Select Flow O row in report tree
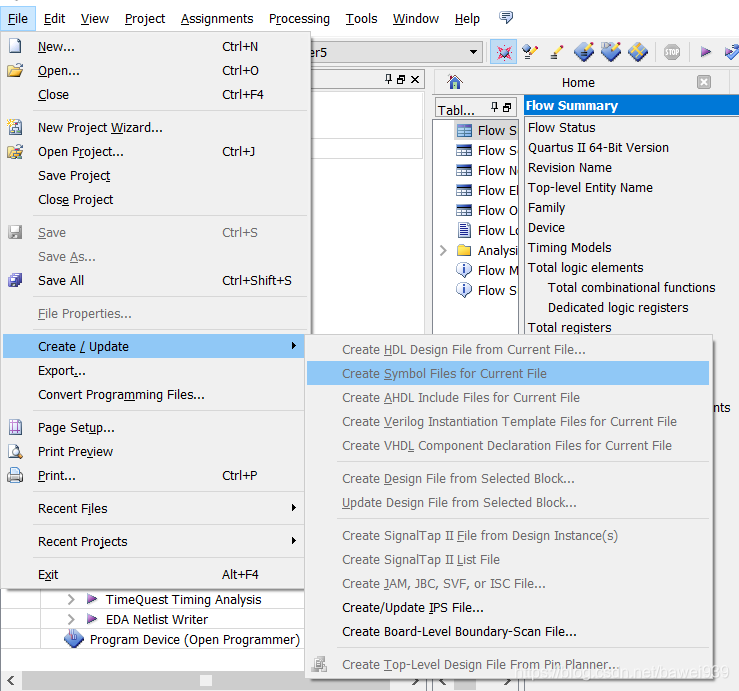Screen dimensions: 739x691 486,210
